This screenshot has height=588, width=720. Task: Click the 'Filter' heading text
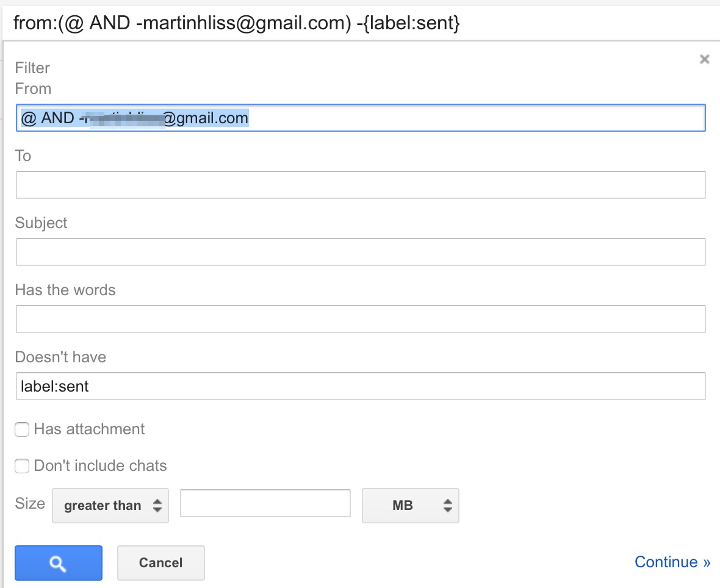point(32,68)
